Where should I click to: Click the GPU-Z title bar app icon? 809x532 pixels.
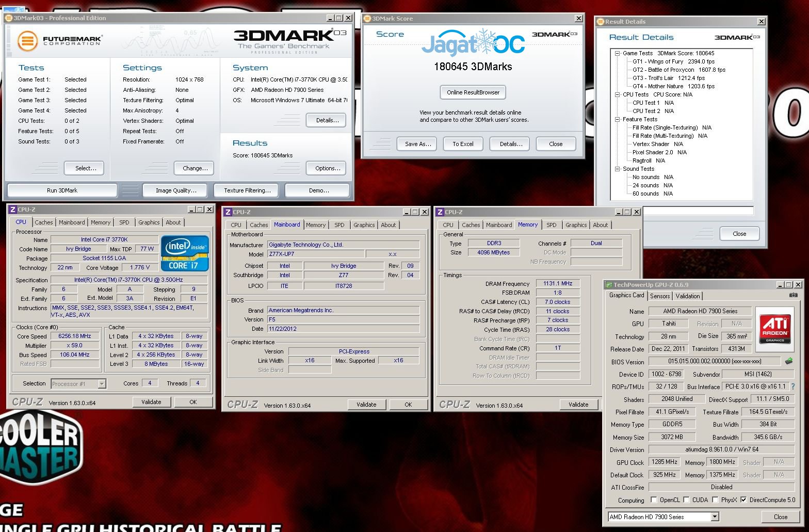click(609, 285)
